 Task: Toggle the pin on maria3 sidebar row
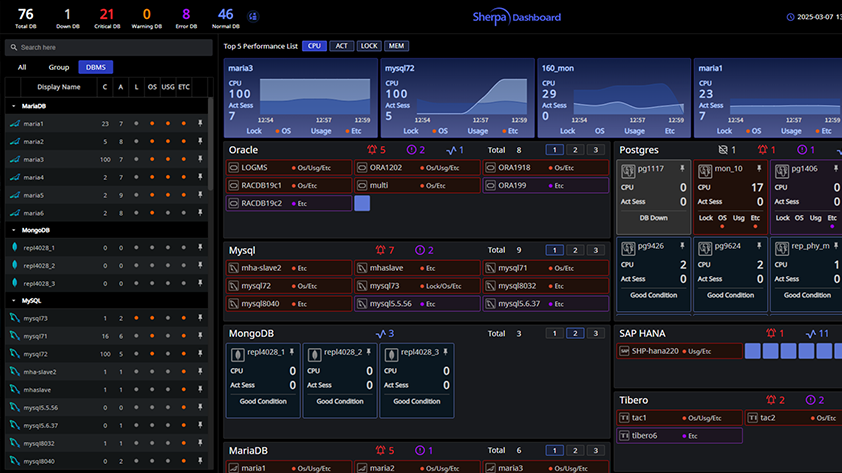pyautogui.click(x=200, y=159)
